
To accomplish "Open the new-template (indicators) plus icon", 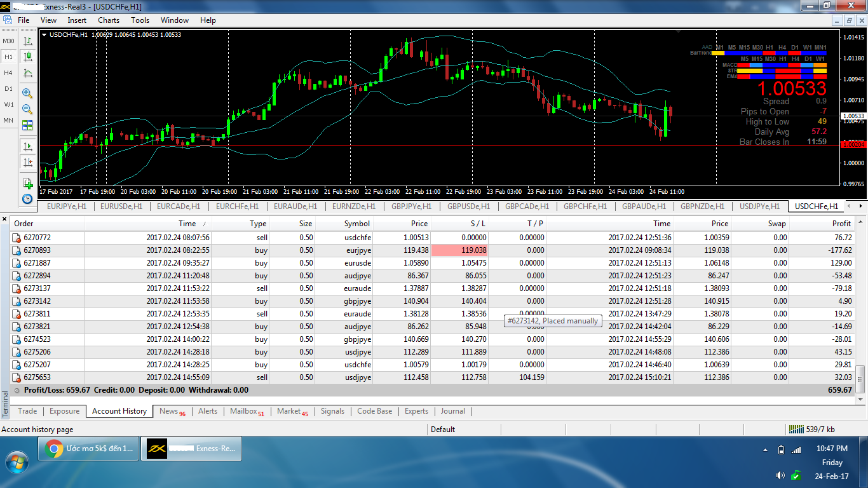I will 27,184.
